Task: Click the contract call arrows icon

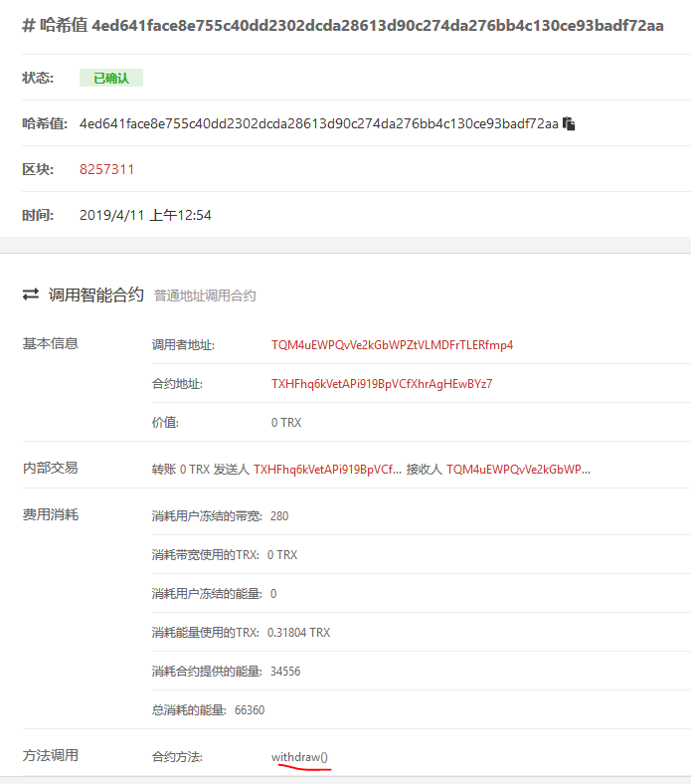Action: point(31,294)
